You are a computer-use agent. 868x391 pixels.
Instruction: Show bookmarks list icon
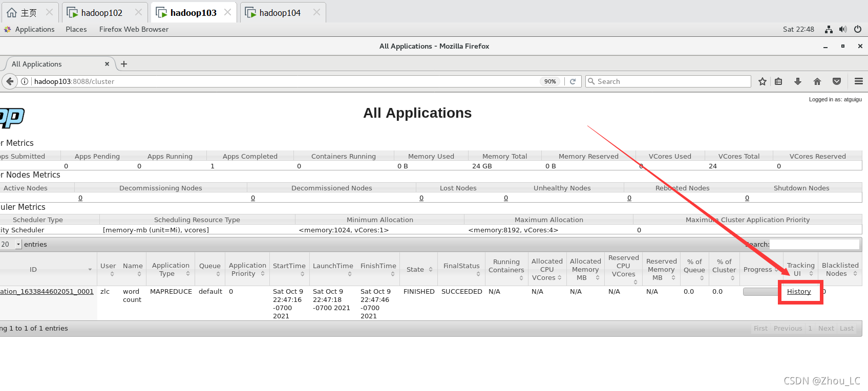pos(778,81)
